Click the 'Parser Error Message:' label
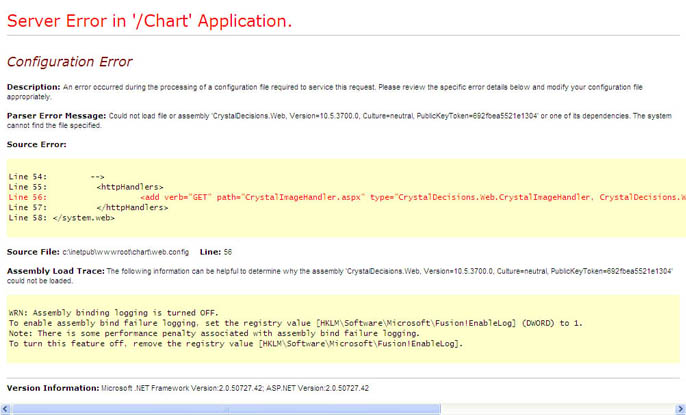This screenshot has width=686, height=415. click(56, 116)
